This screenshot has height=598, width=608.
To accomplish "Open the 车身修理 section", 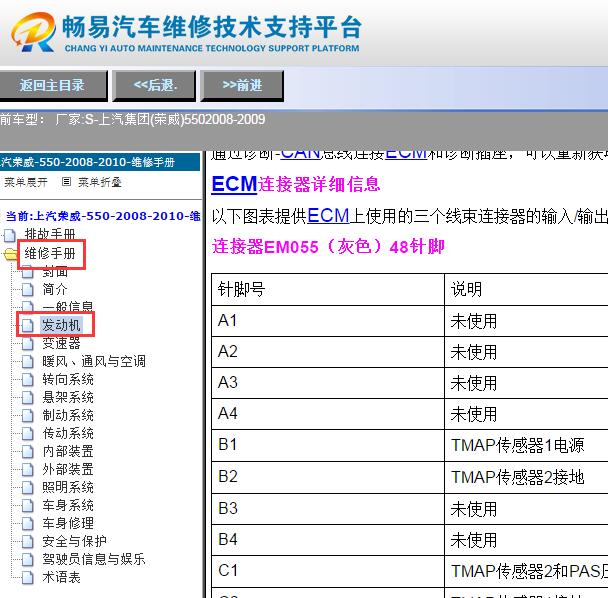I will point(68,523).
